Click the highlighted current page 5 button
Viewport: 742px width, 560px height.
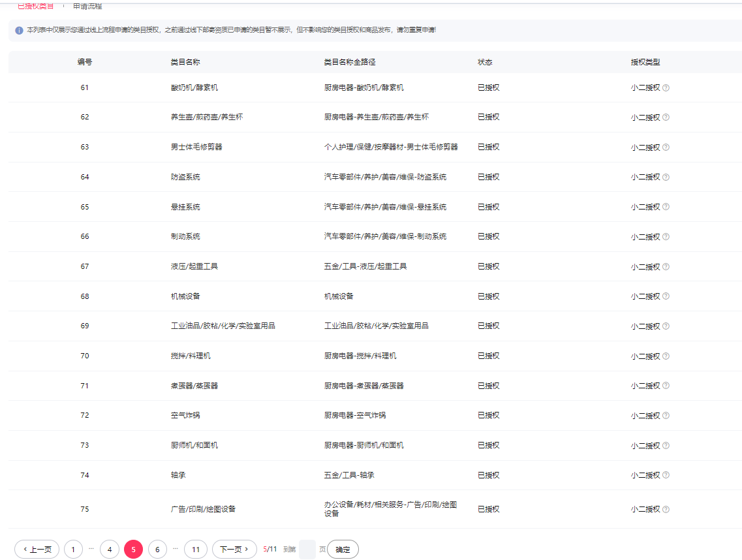coord(133,550)
